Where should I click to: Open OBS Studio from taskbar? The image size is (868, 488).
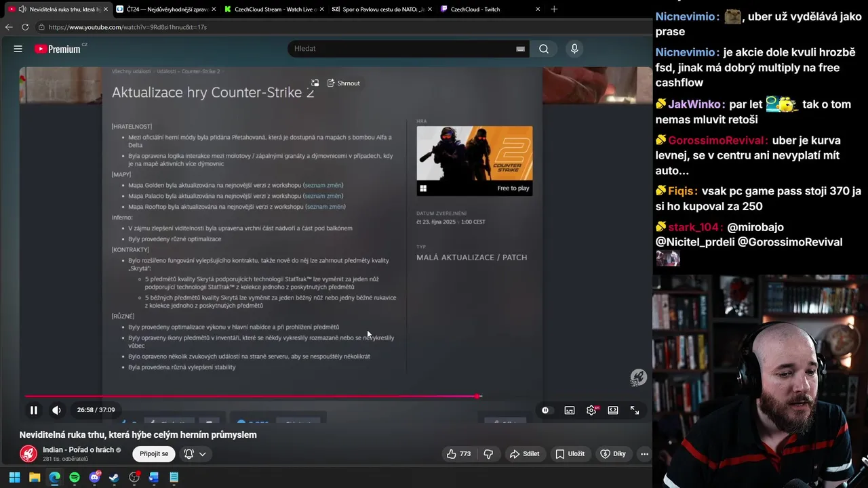coord(134,477)
